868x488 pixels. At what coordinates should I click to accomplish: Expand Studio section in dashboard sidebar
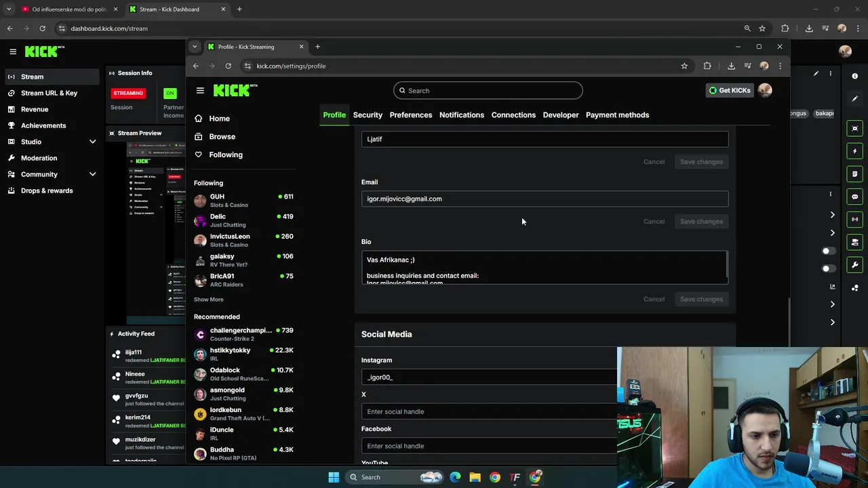click(x=92, y=142)
